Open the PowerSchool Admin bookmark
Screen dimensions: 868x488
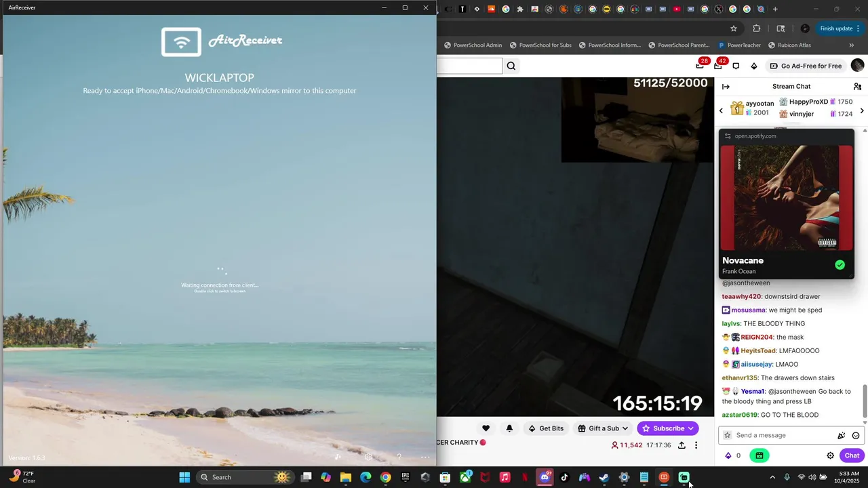[473, 45]
